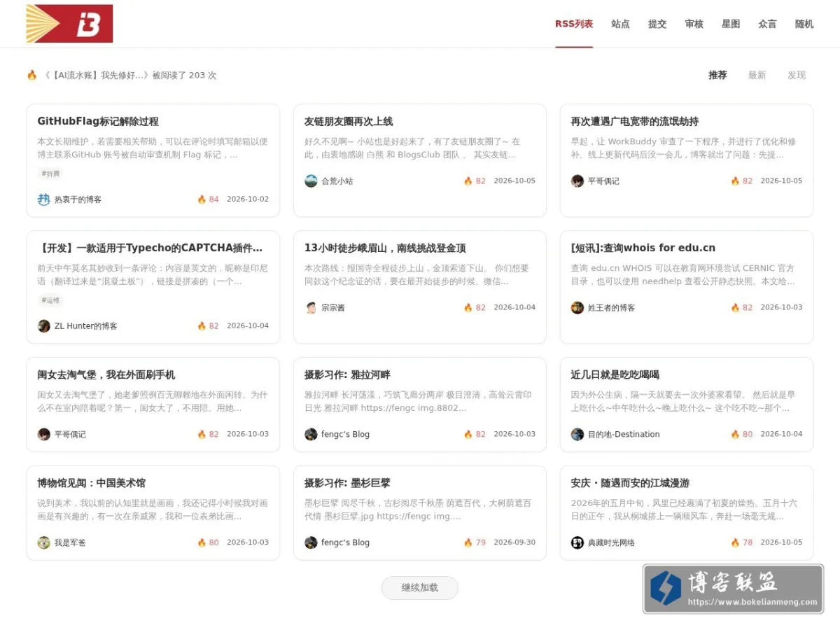The width and height of the screenshot is (840, 630).
Task: Open the Typecho CAPTCHA插件 article
Action: point(150,248)
